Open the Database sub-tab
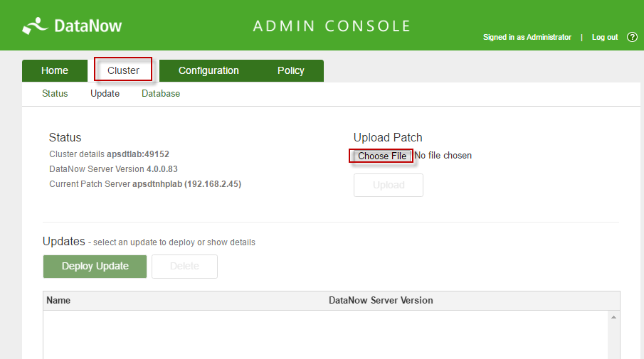The width and height of the screenshot is (644, 359). (161, 93)
